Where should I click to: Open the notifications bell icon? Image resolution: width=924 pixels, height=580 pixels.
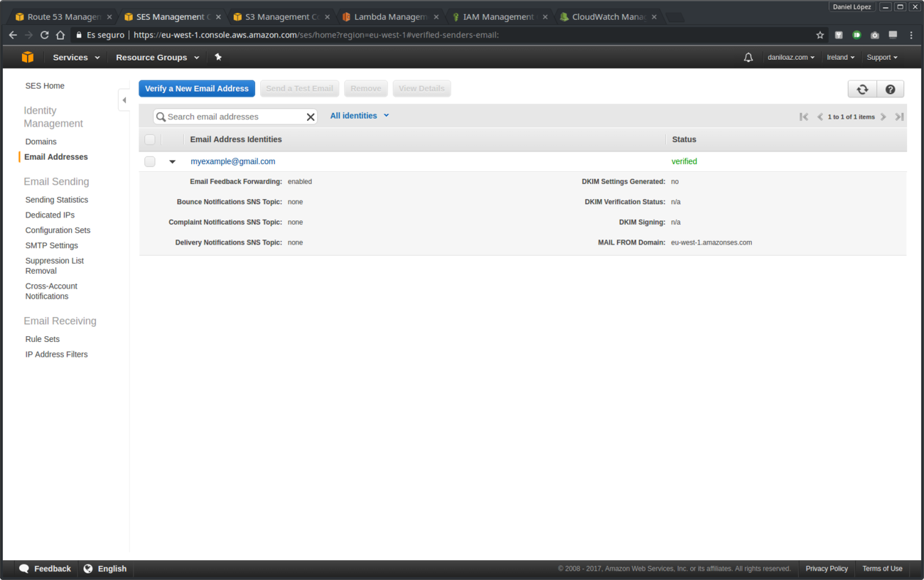748,58
